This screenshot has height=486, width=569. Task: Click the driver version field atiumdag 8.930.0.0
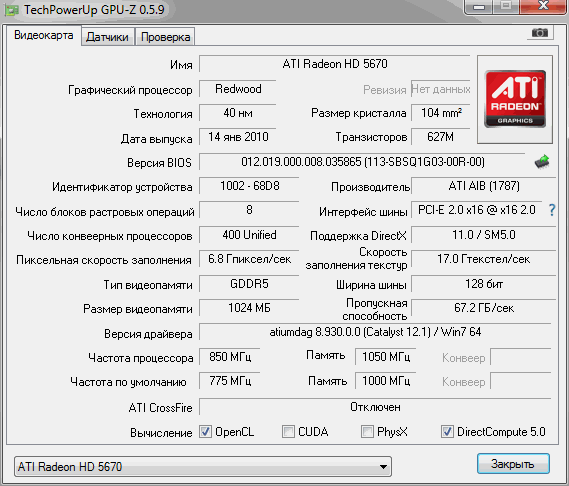point(375,332)
